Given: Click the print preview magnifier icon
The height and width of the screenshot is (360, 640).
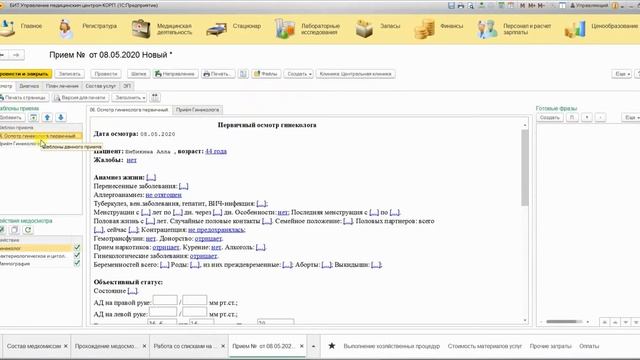Looking at the screenshot, I should (471, 6).
